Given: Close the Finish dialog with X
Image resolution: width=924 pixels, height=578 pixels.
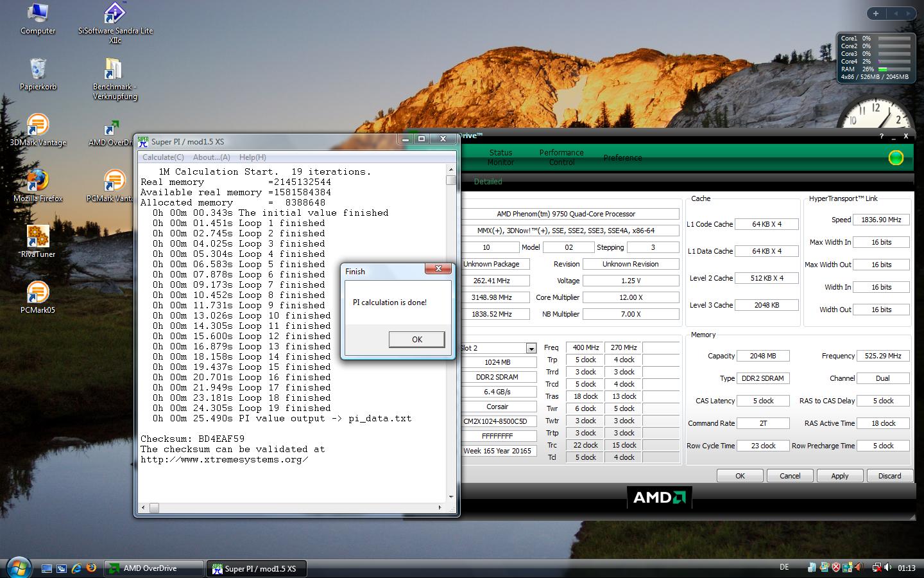Looking at the screenshot, I should [438, 268].
